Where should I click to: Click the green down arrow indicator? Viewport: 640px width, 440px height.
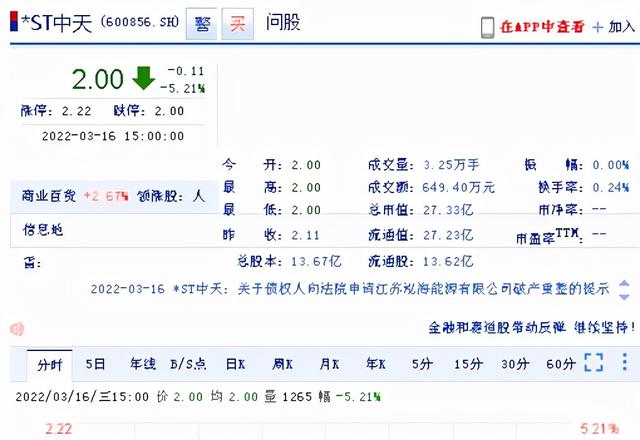[143, 78]
